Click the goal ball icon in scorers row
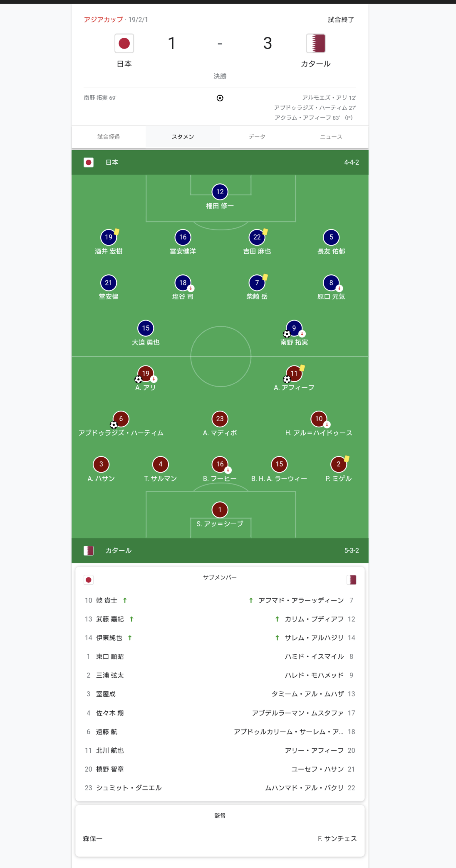 point(220,98)
